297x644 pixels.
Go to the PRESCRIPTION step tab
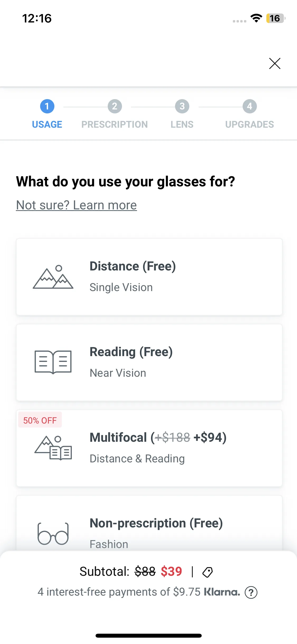tap(115, 124)
